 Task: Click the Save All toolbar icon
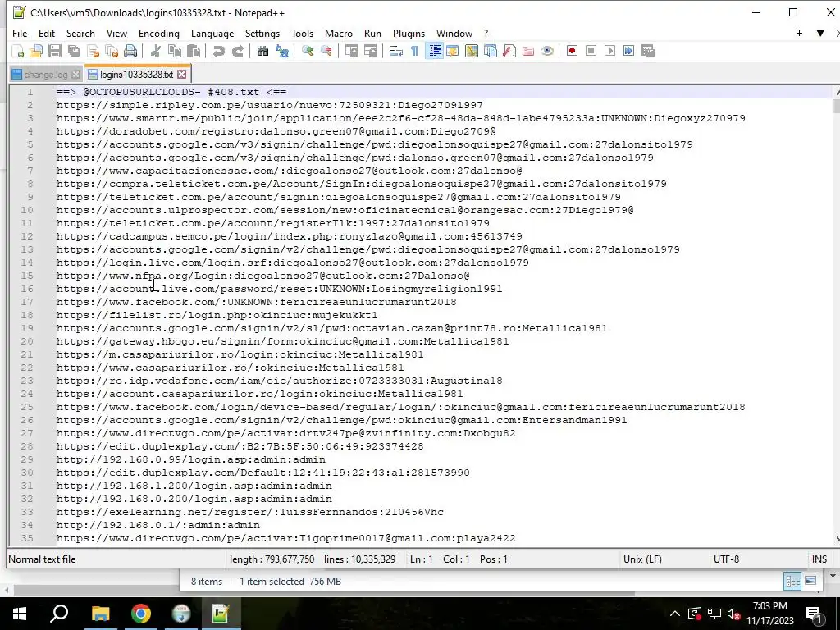(x=73, y=51)
